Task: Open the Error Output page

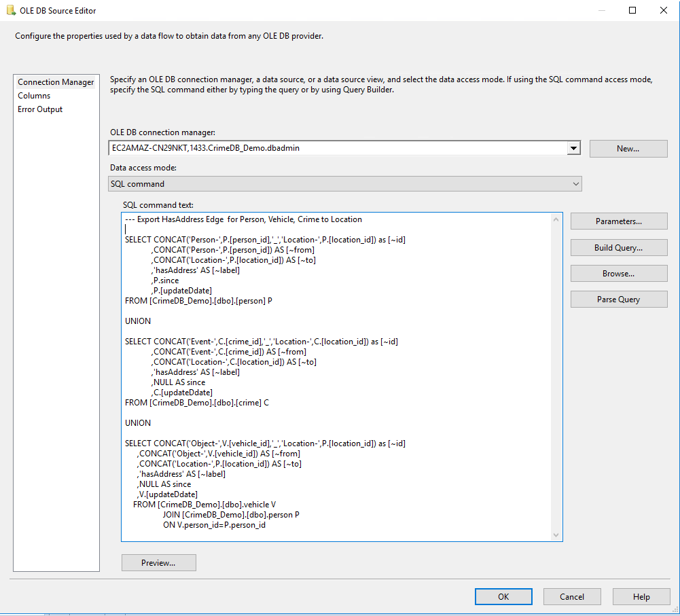Action: click(x=40, y=109)
